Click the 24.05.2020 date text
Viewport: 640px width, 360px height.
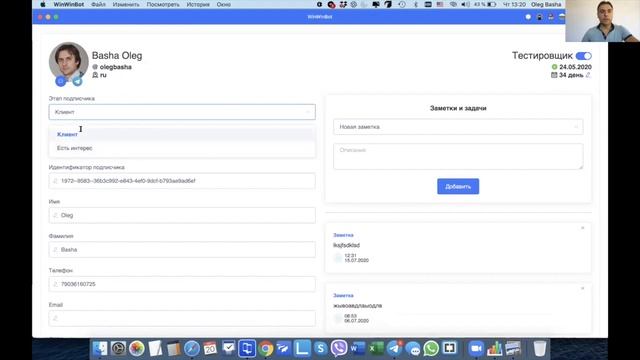tap(576, 67)
